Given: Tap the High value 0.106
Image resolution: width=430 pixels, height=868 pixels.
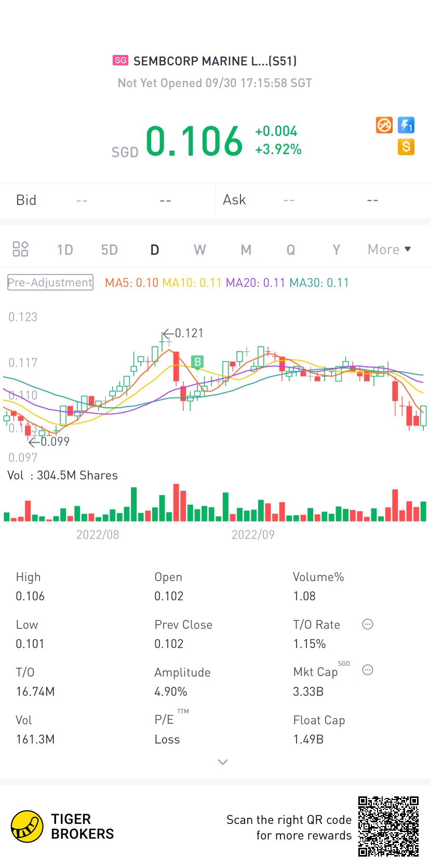Looking at the screenshot, I should pyautogui.click(x=30, y=596).
